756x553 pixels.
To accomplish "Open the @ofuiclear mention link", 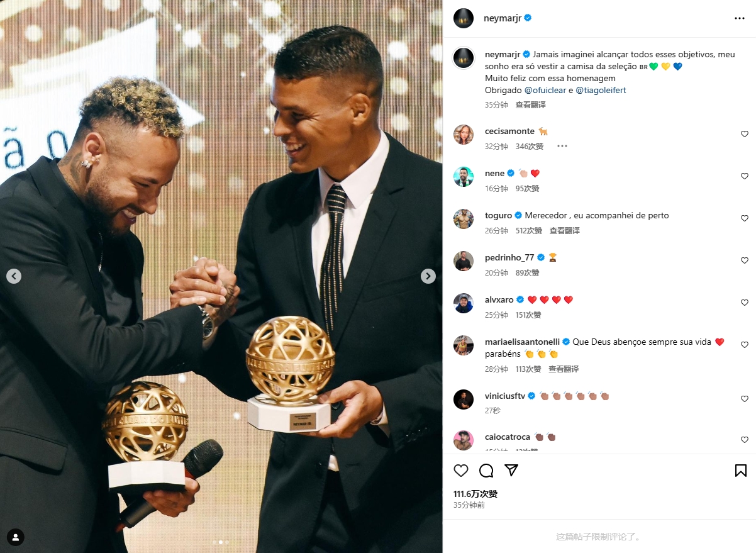I will [545, 91].
